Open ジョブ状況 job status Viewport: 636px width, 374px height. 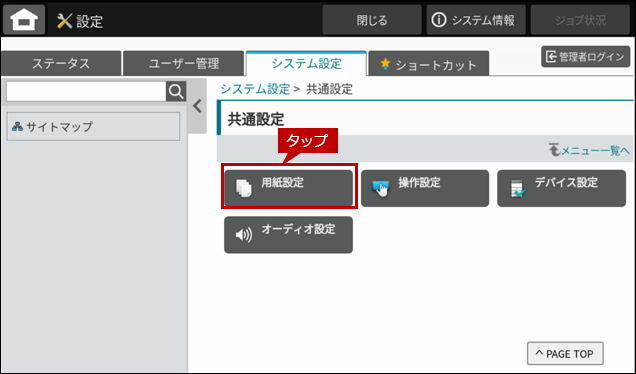(580, 20)
